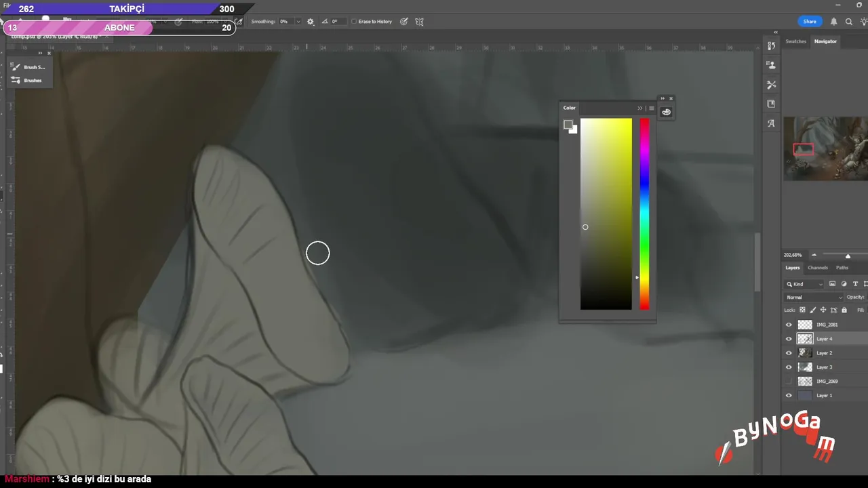
Task: Toggle symmetry paint butterfly icon
Action: (419, 22)
